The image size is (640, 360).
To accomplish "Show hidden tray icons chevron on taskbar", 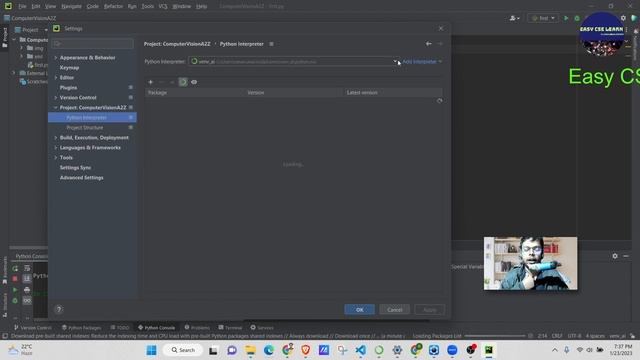I will click(554, 350).
